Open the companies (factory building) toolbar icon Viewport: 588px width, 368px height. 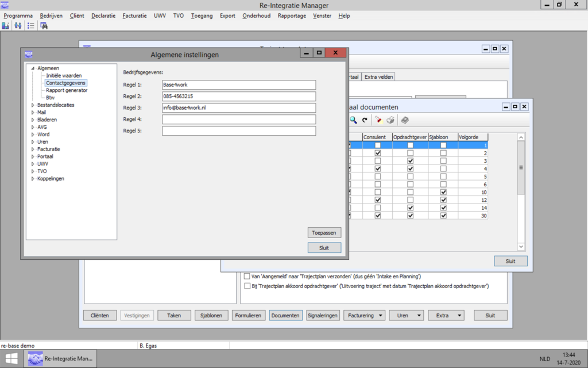(x=6, y=25)
